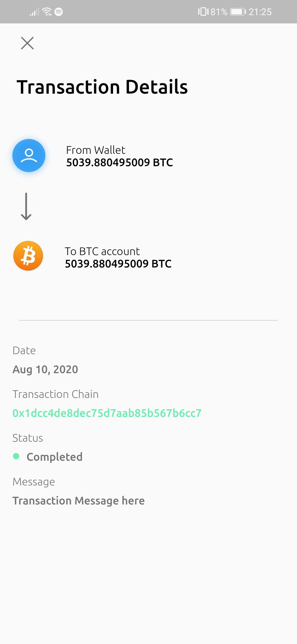Tap the cellular signal strength icon
This screenshot has width=297, height=644.
coord(35,12)
